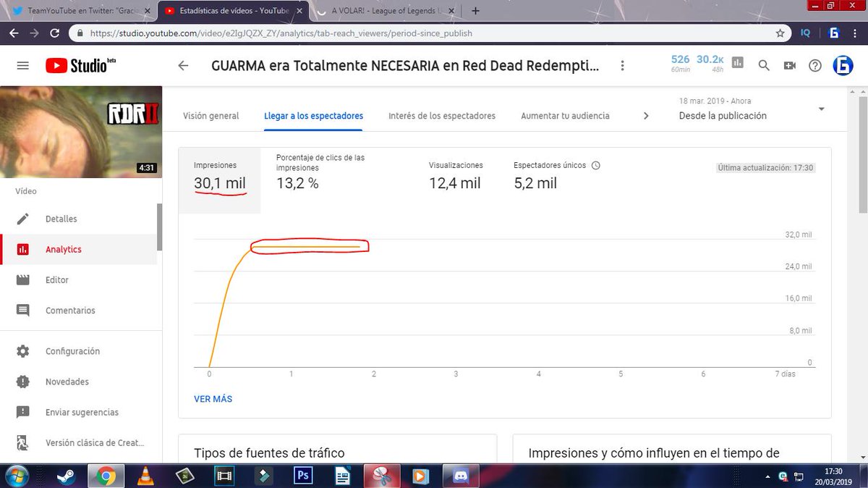The width and height of the screenshot is (868, 488).
Task: Open a new browser tab with the plus button
Action: 475,11
